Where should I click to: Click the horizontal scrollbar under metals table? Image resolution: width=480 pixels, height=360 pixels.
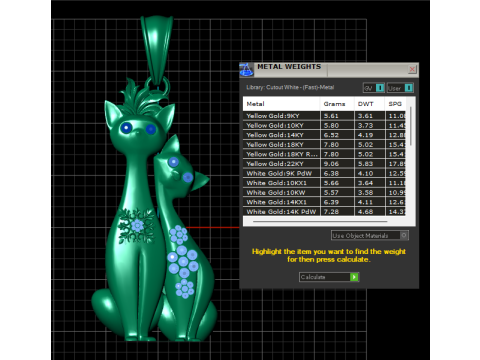pyautogui.click(x=320, y=221)
